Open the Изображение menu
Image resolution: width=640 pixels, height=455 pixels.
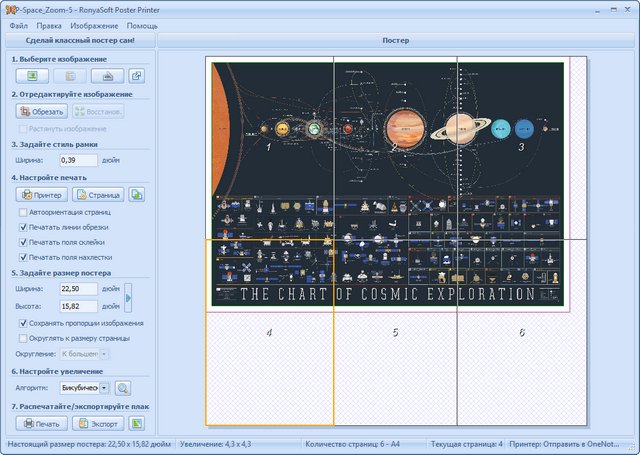(x=93, y=25)
